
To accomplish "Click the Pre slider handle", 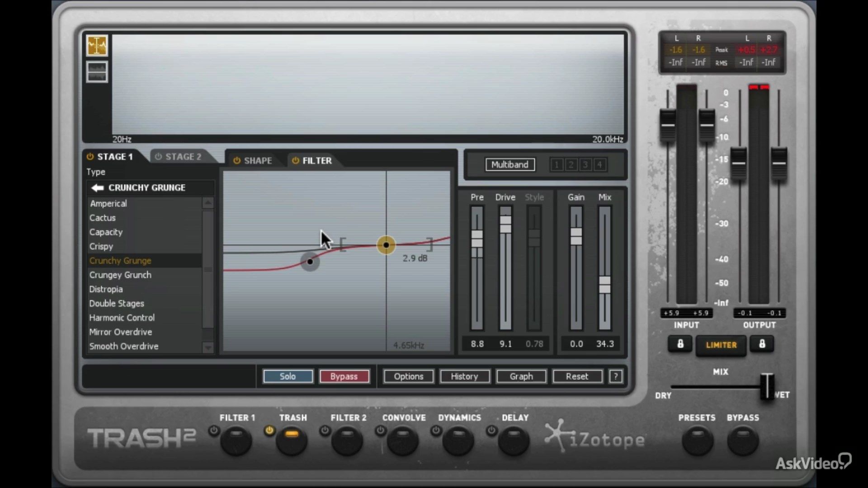I will (477, 239).
